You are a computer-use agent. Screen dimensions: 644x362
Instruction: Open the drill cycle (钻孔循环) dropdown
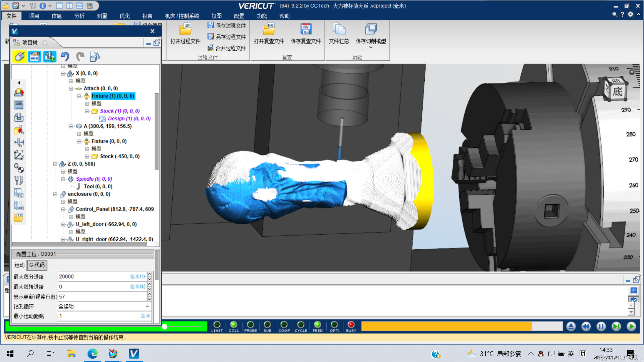[147, 306]
